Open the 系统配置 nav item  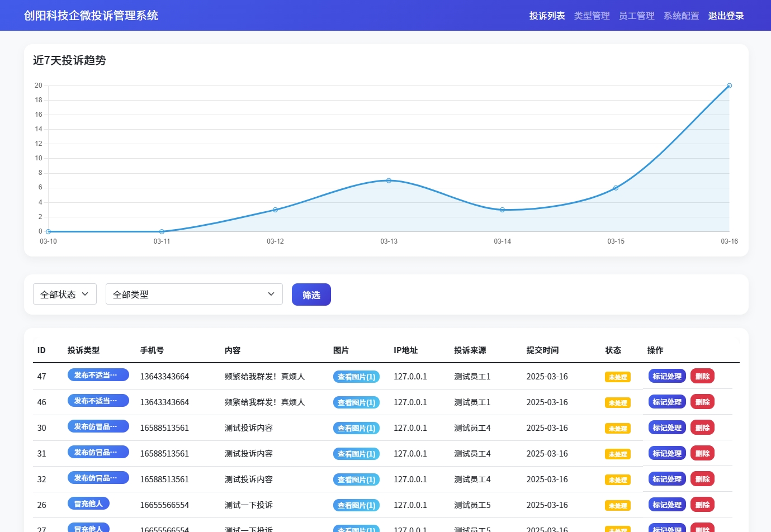pyautogui.click(x=681, y=16)
